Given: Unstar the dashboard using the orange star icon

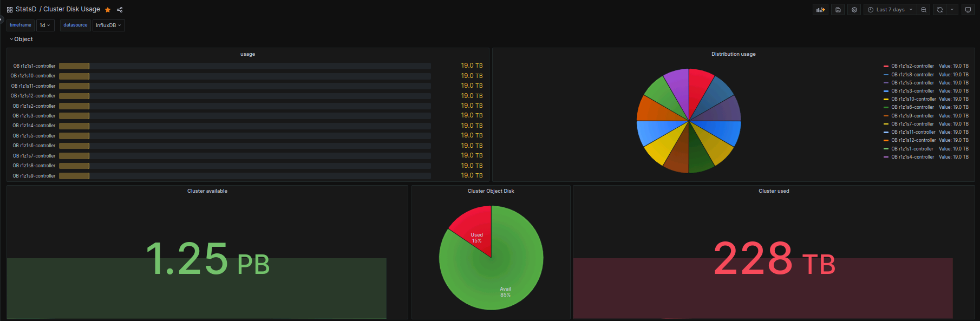Looking at the screenshot, I should 108,10.
